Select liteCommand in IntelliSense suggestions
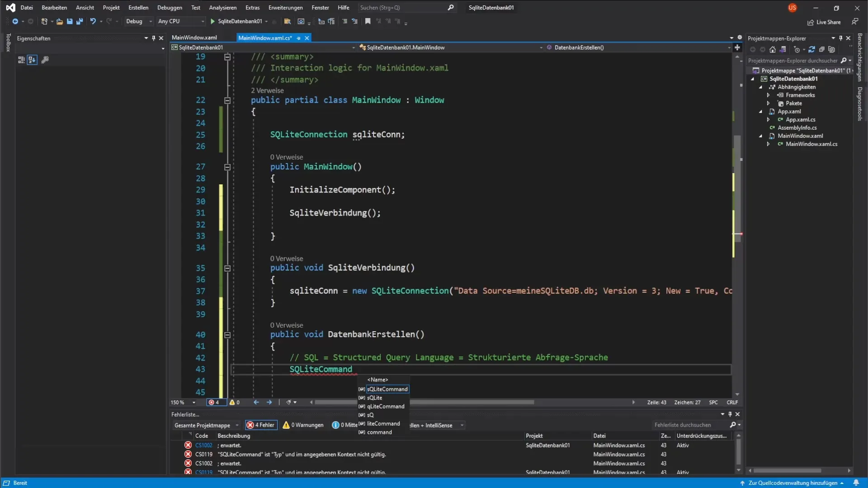868x488 pixels. (384, 424)
